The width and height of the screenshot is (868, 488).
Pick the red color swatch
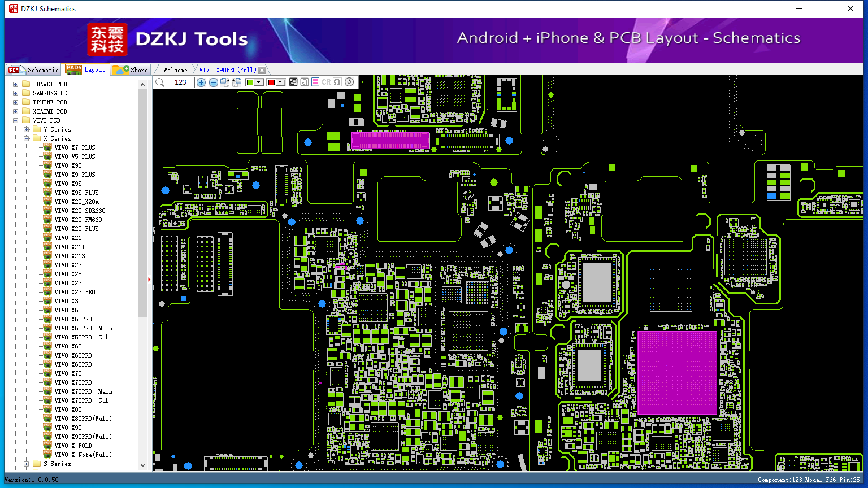[x=272, y=82]
